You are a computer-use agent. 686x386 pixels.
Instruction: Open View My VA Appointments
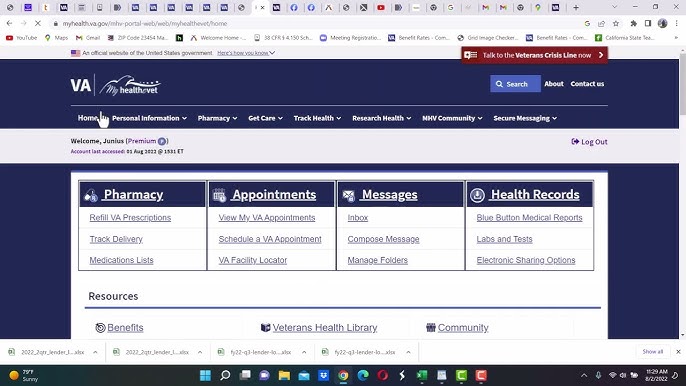coord(267,218)
